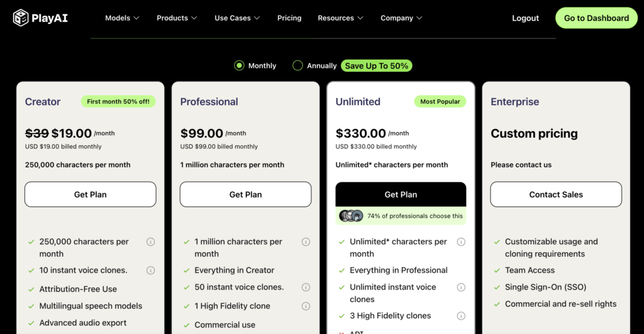This screenshot has width=644, height=334.
Task: Select the Annually billing radio button
Action: (x=298, y=65)
